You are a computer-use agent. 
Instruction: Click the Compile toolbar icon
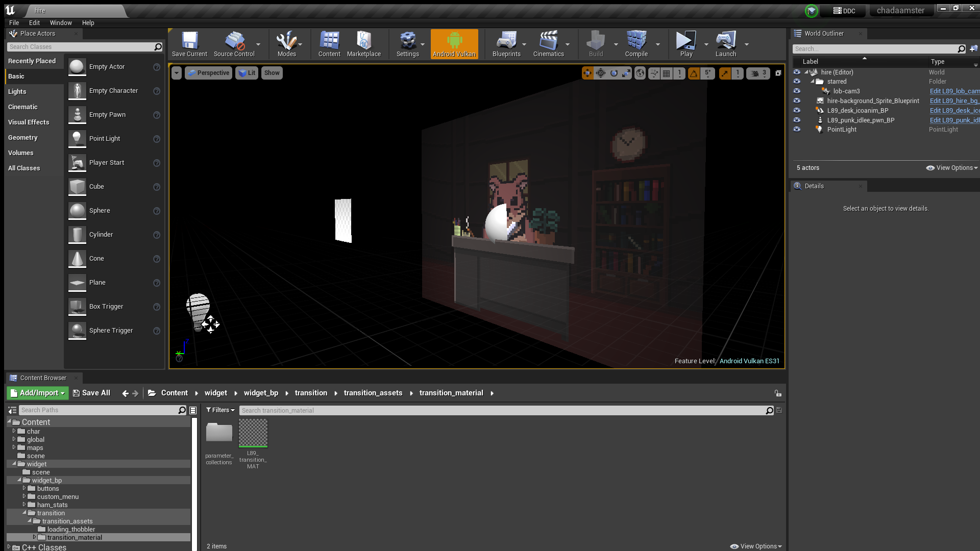(x=636, y=41)
